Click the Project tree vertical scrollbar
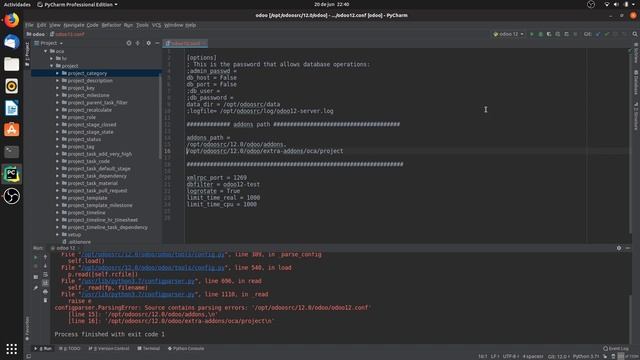The image size is (640, 360). point(160,116)
